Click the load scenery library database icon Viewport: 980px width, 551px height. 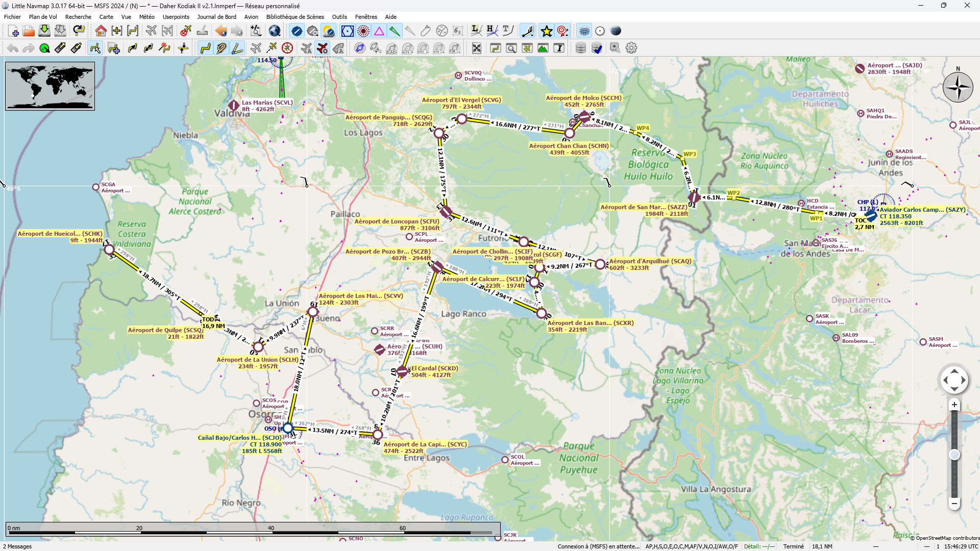(581, 48)
